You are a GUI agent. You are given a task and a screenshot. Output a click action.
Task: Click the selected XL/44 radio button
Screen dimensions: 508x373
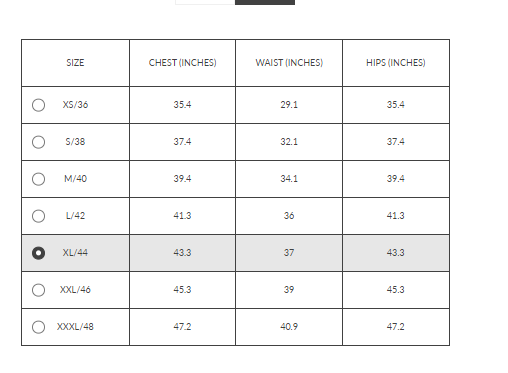[x=38, y=253]
